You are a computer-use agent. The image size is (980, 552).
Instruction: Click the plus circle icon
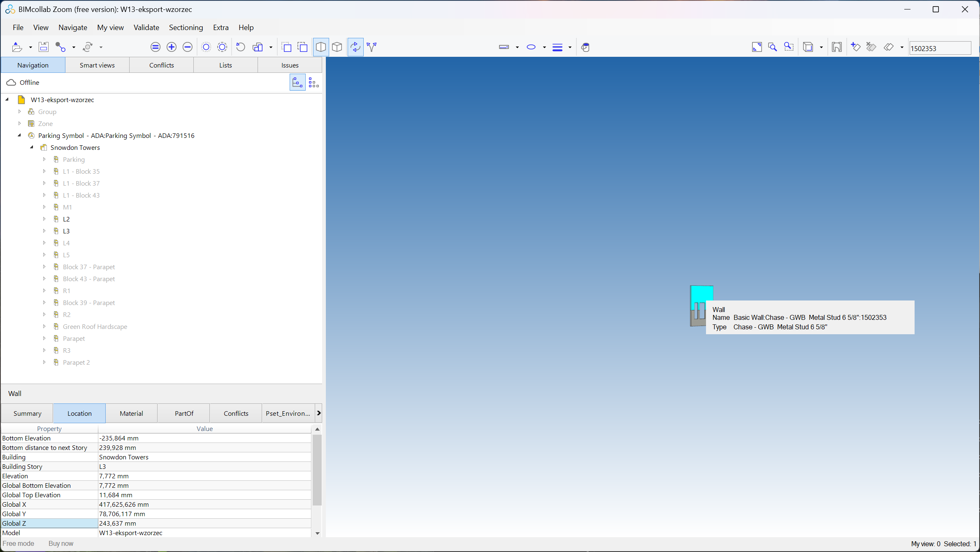click(172, 47)
